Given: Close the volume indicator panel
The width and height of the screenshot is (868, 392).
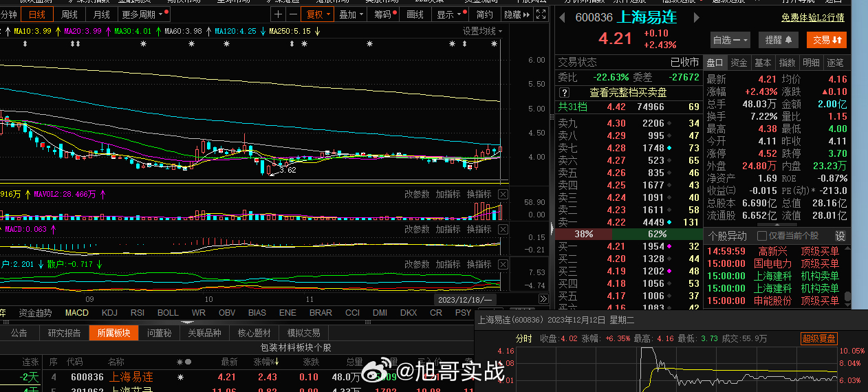Looking at the screenshot, I should (503, 194).
